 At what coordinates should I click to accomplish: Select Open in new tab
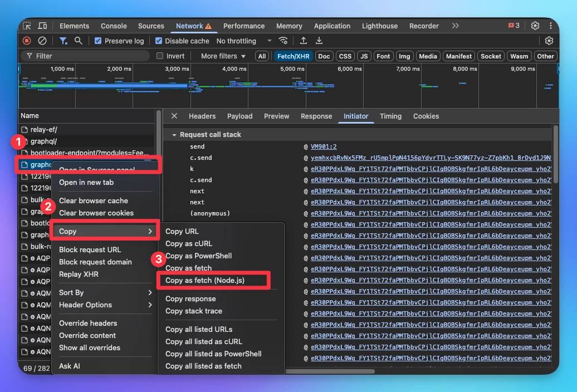(x=86, y=183)
